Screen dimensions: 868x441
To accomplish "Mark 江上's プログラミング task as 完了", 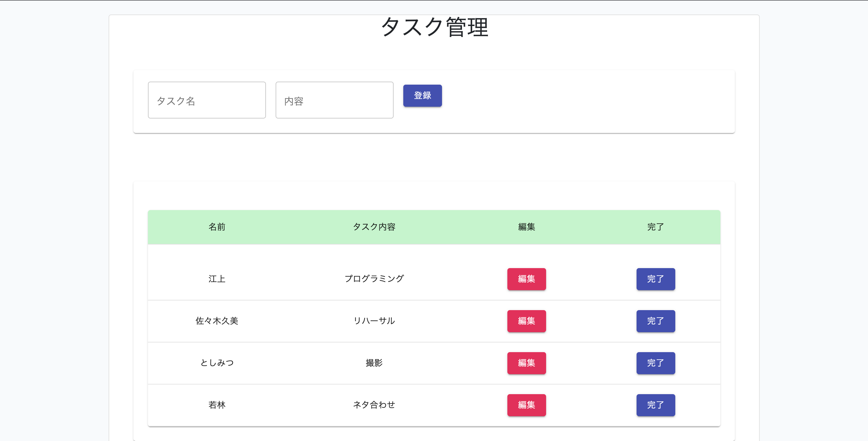I will pyautogui.click(x=655, y=279).
